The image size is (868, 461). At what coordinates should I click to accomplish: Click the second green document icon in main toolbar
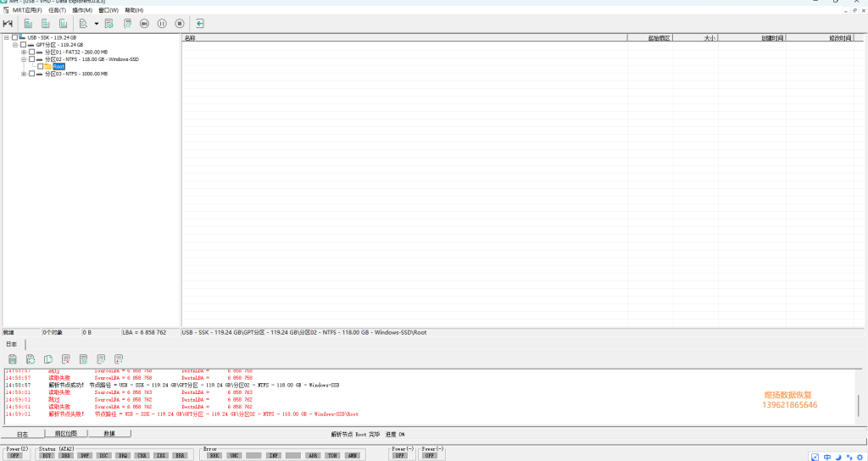(46, 23)
